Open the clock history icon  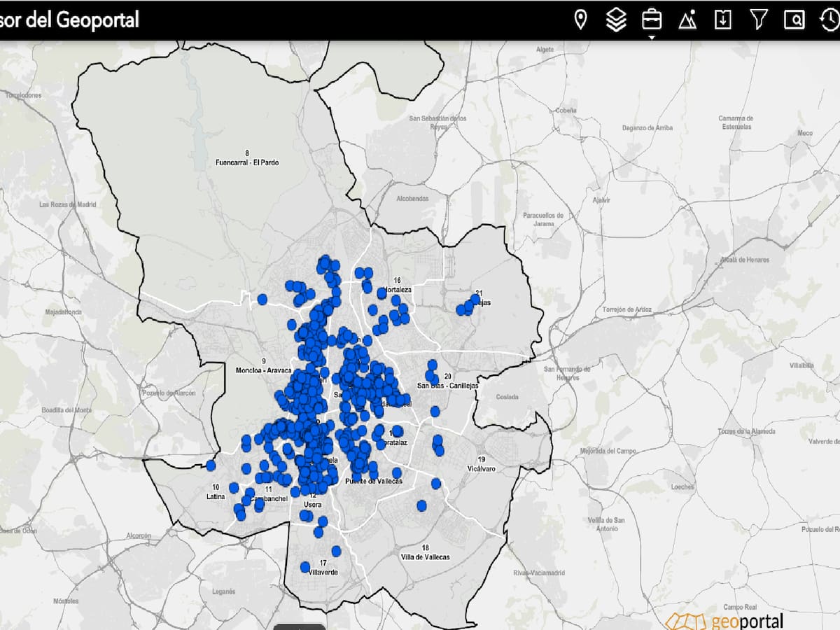coord(829,20)
